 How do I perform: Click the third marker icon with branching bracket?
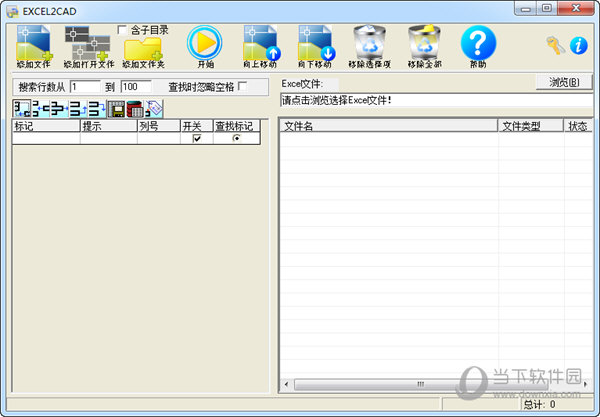[x=59, y=109]
